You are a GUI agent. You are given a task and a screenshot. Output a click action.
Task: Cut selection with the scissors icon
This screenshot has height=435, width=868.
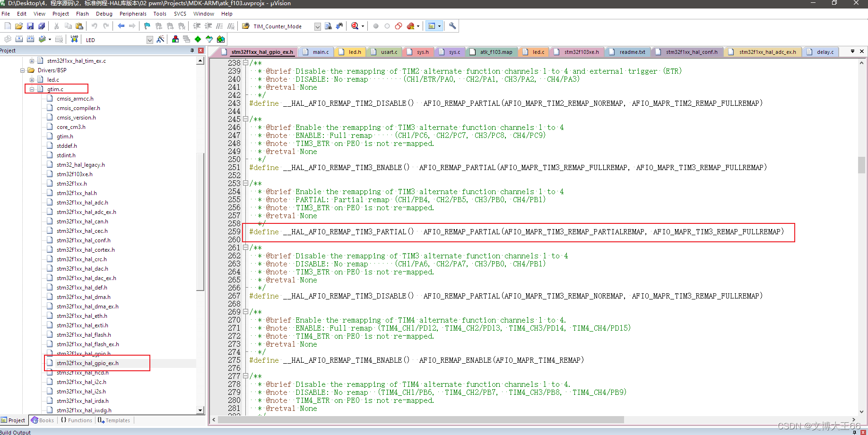coord(57,26)
